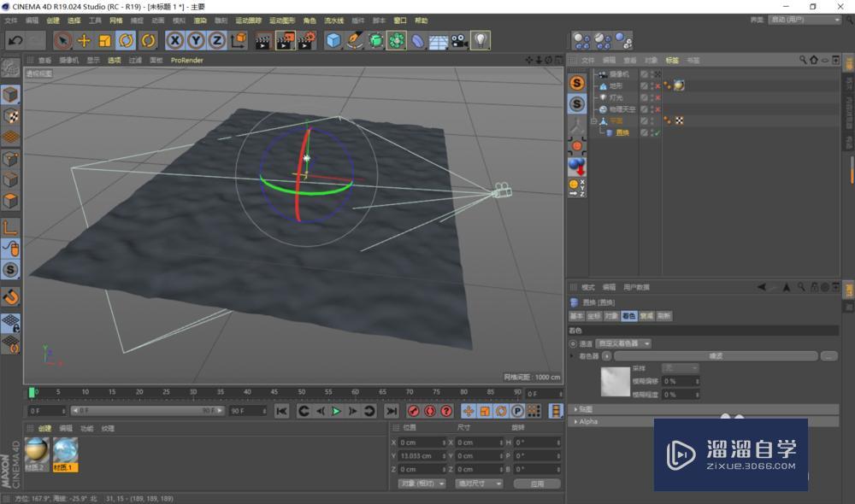Viewport: 855px width, 504px height.
Task: Switch to Polygons mode cube icon
Action: (x=10, y=201)
